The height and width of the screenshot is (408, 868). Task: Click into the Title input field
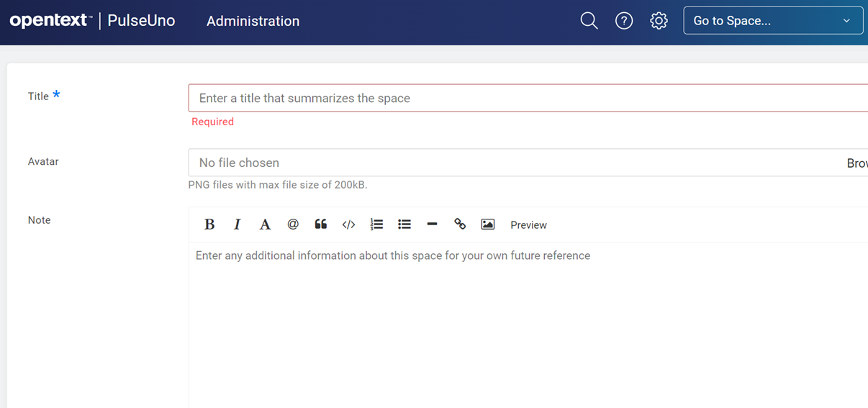tap(525, 98)
